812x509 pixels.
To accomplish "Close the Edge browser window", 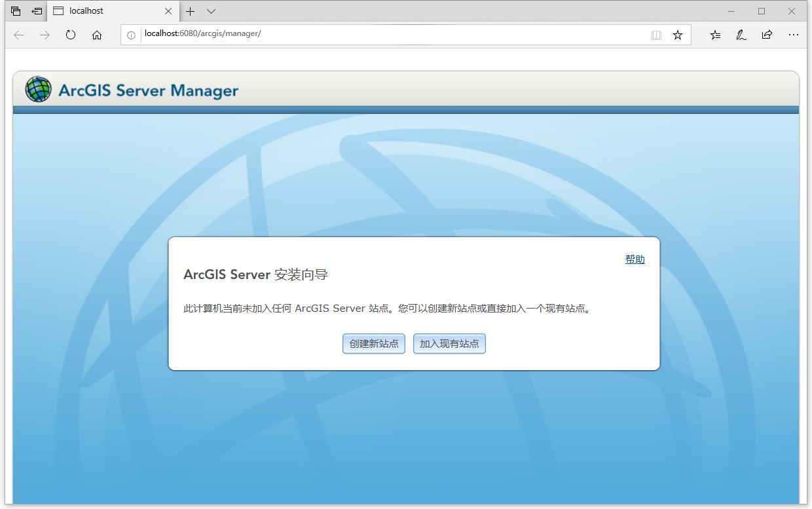I will (x=792, y=11).
